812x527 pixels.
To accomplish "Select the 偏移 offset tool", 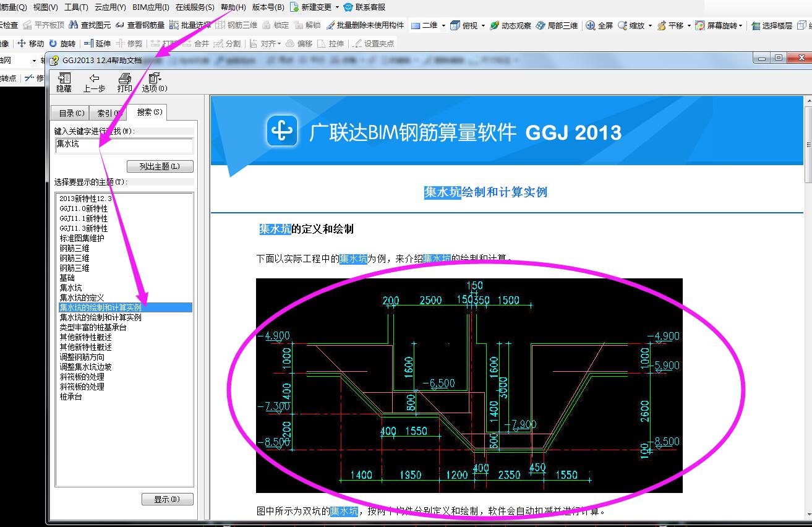I will (299, 43).
